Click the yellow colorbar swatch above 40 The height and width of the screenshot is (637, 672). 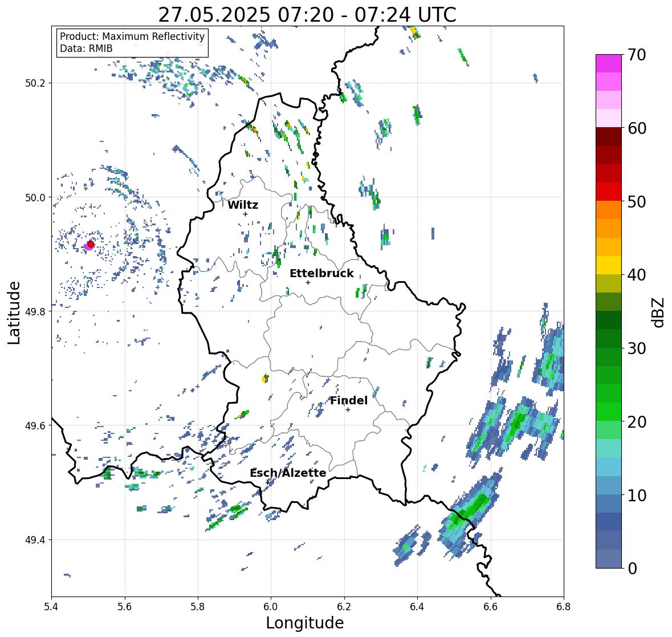tap(609, 265)
